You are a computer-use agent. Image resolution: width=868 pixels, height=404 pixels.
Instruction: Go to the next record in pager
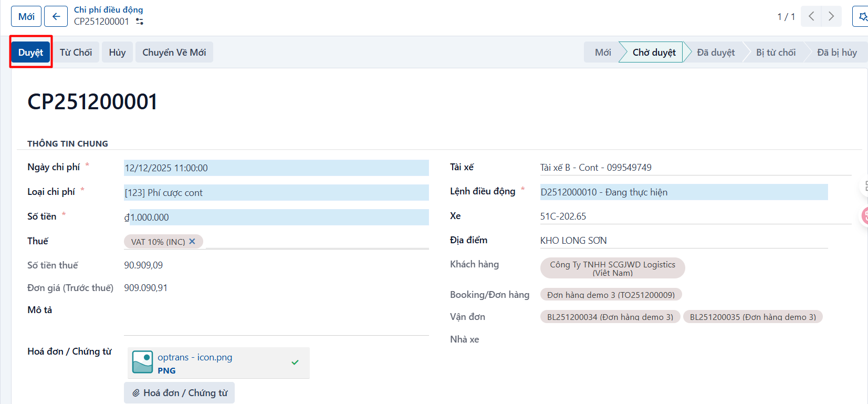(x=831, y=16)
